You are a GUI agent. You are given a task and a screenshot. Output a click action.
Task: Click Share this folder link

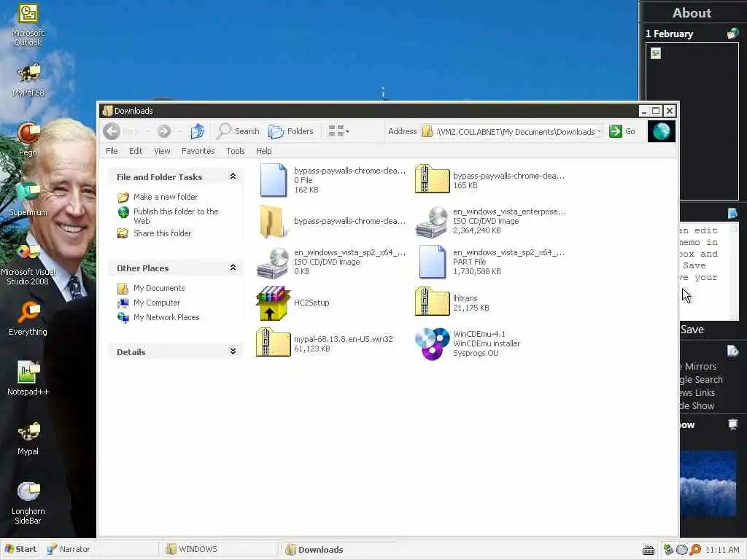pos(162,233)
